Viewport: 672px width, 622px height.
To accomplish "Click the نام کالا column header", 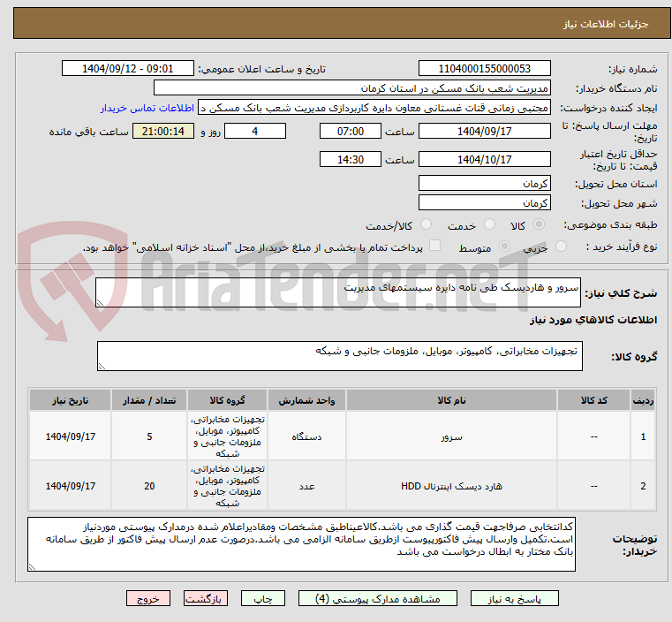I will [452, 400].
